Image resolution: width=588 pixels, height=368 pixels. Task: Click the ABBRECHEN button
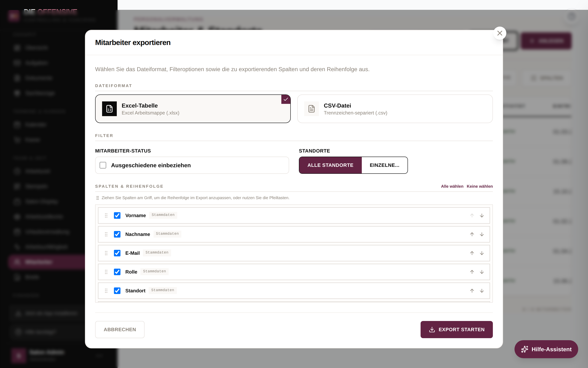tap(120, 330)
